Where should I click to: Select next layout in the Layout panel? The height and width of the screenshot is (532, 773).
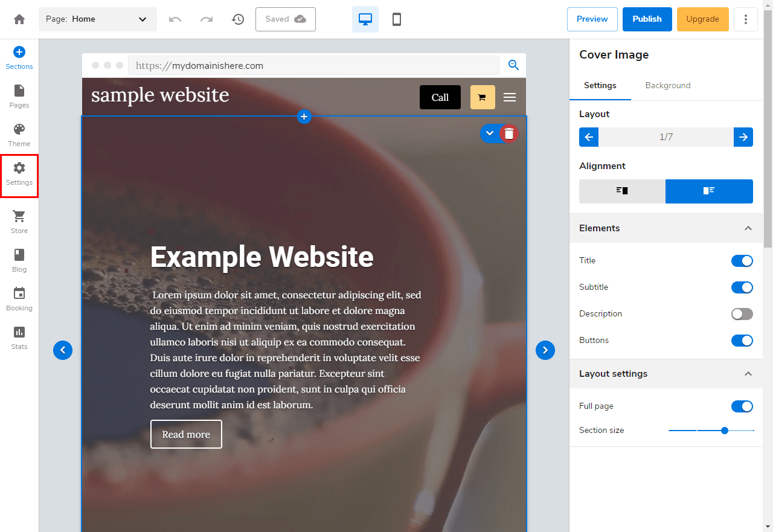(x=743, y=137)
